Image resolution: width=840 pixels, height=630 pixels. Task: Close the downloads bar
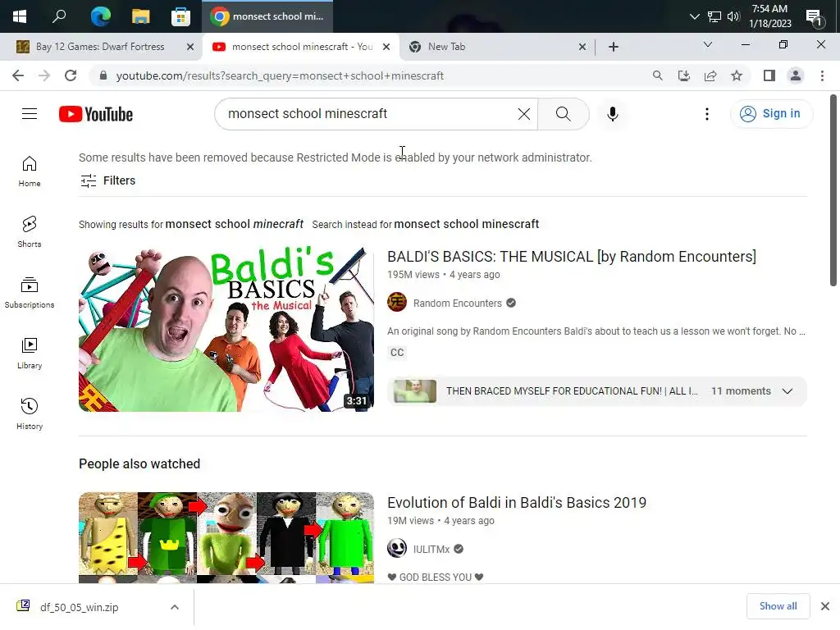point(825,606)
